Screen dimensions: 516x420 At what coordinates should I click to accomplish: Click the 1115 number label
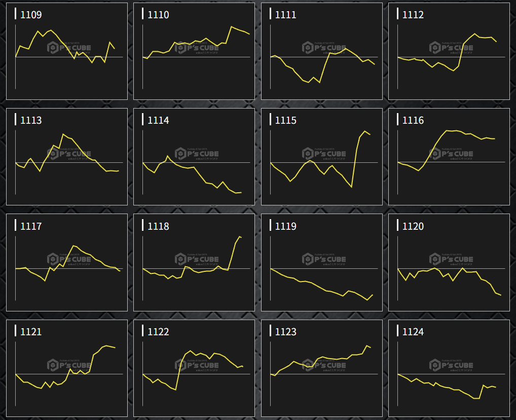coord(286,121)
